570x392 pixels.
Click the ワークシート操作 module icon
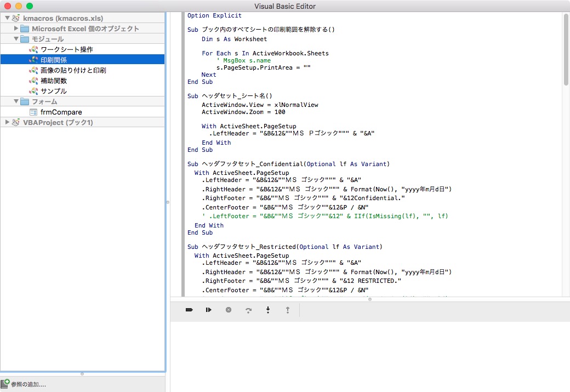tap(33, 49)
